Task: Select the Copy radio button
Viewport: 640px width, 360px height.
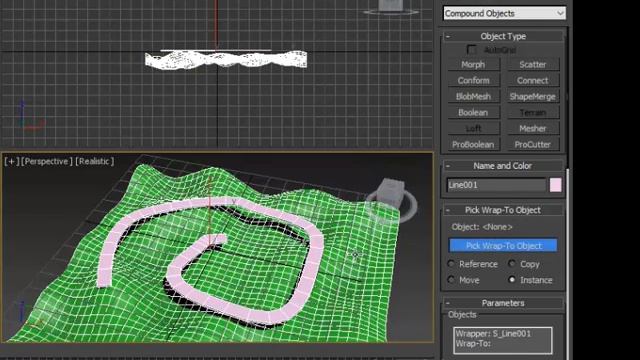Action: click(x=512, y=264)
